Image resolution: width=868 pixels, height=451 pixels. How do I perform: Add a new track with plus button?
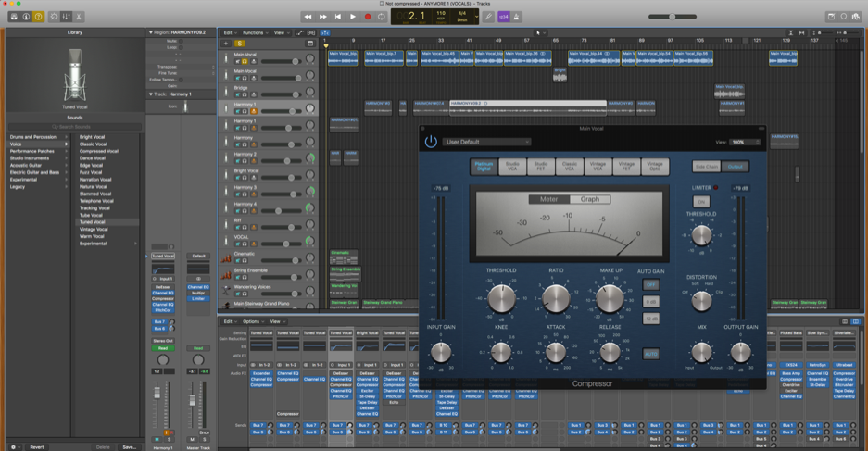pyautogui.click(x=226, y=44)
